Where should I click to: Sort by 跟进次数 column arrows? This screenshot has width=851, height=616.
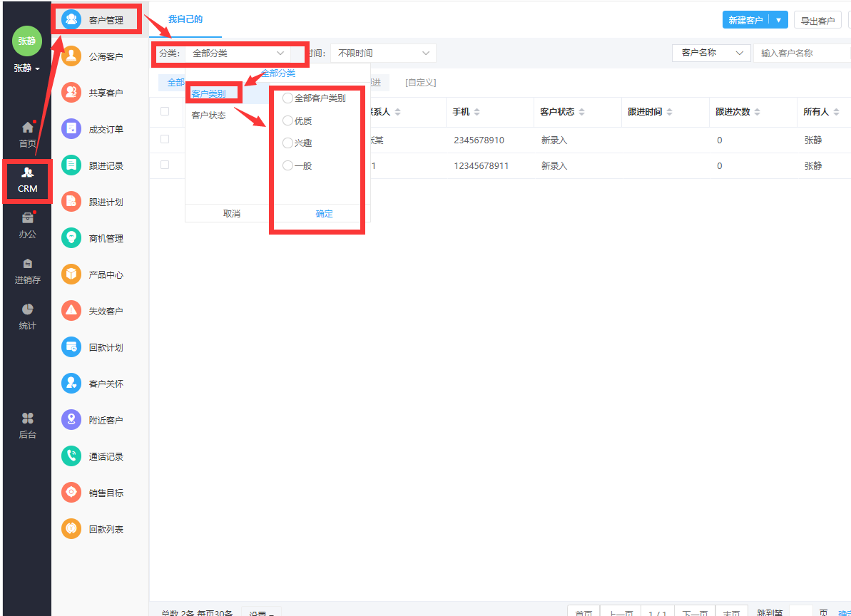pos(757,112)
